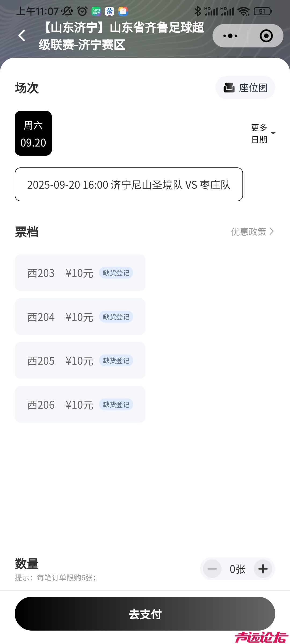Tap the battery status icon
The image size is (290, 644).
coord(263,11)
